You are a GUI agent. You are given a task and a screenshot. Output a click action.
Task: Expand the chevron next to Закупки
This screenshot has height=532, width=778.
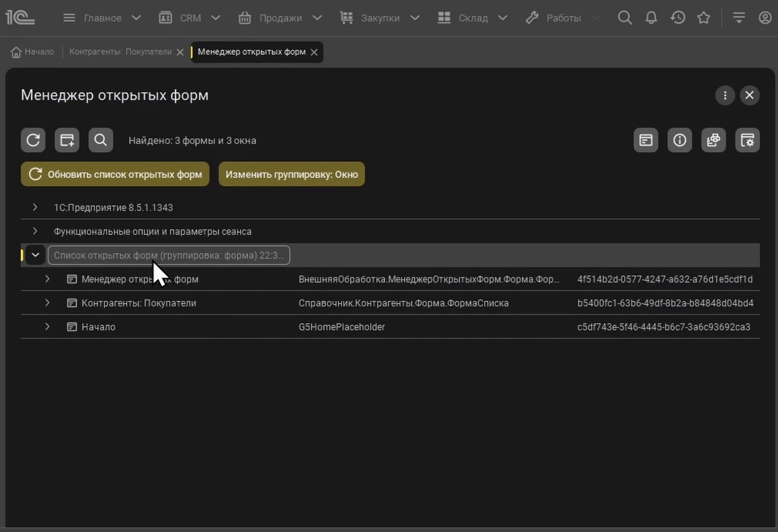(415, 18)
